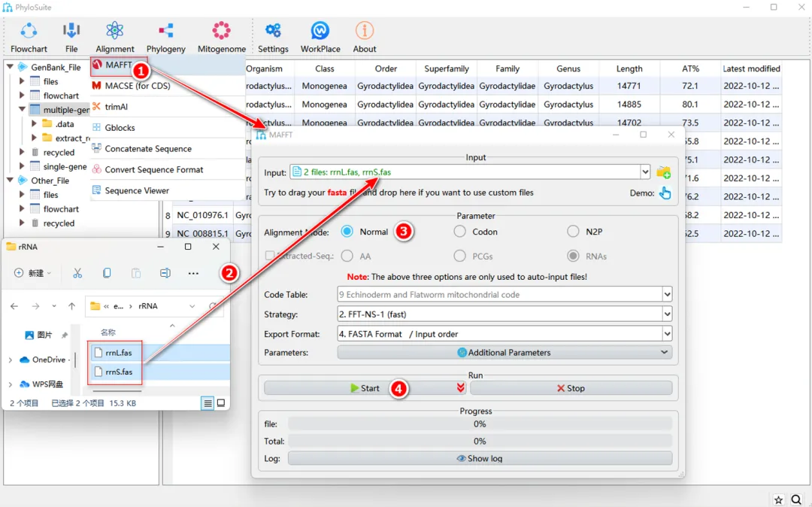Switch rRNA window to large icons view

click(x=221, y=403)
